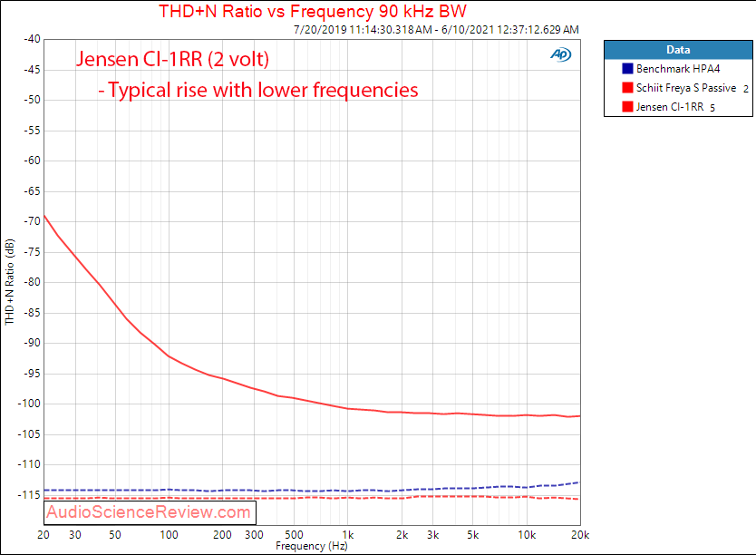The width and height of the screenshot is (756, 555).
Task: Click the -115 value on the vertical axis
Action: (29, 495)
